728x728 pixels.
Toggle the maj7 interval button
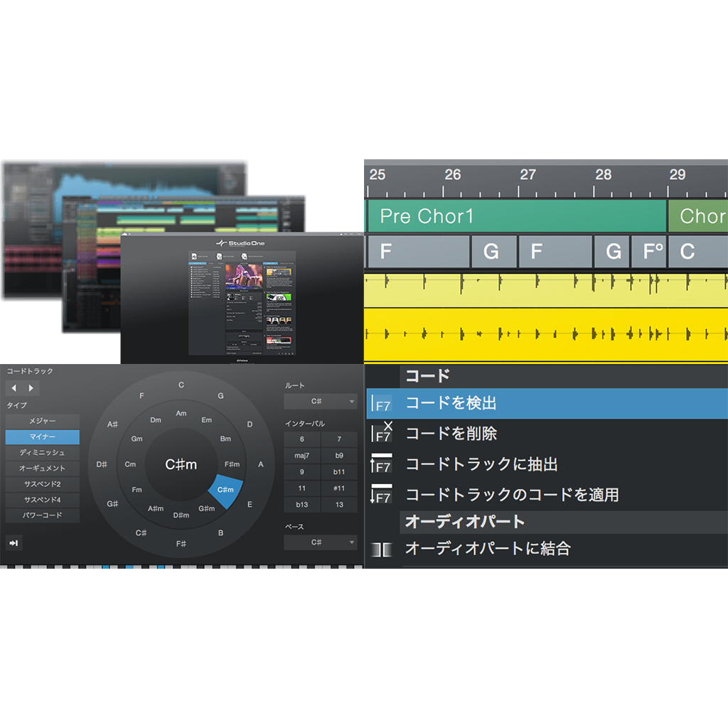point(301,454)
